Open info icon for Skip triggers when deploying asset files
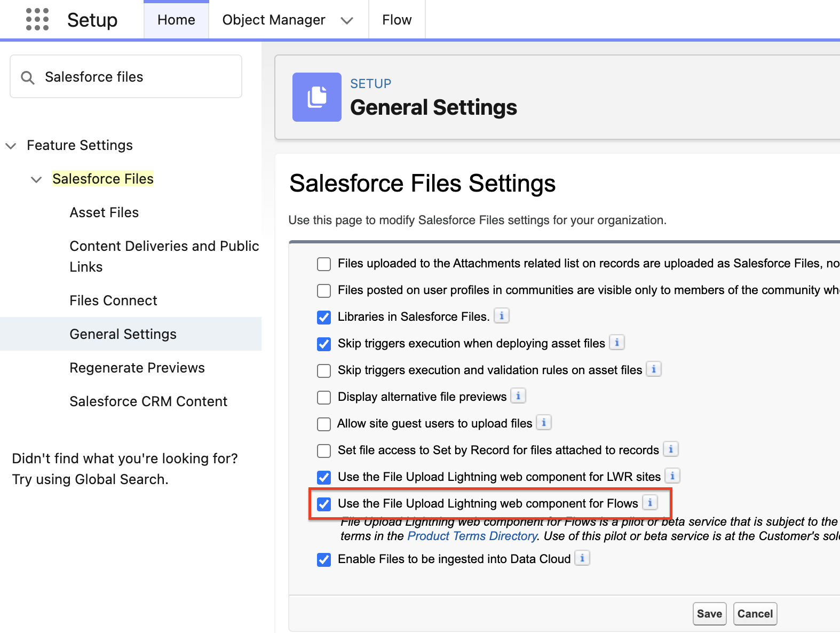This screenshot has height=633, width=840. pos(617,343)
